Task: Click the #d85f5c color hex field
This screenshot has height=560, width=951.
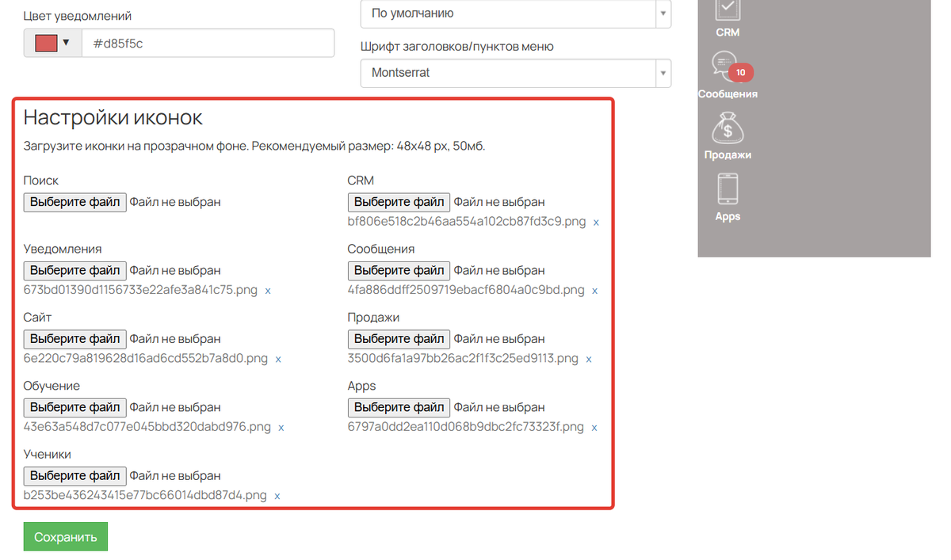Action: (x=208, y=44)
